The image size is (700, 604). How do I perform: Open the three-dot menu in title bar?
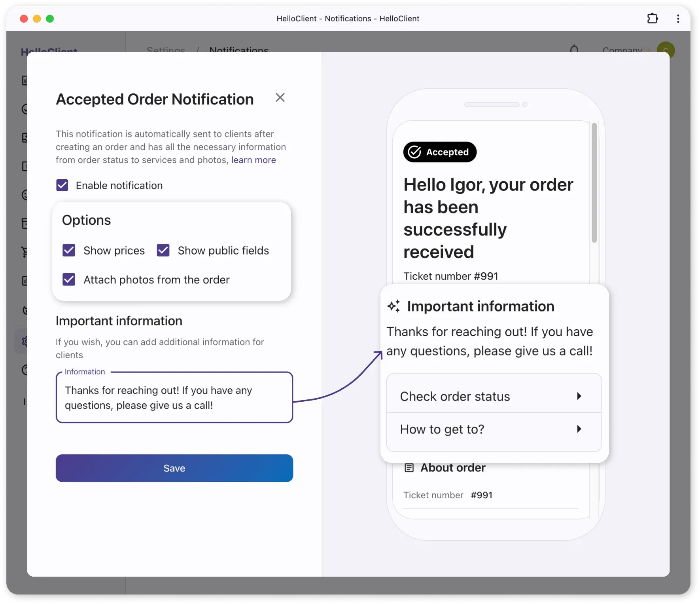pyautogui.click(x=678, y=19)
